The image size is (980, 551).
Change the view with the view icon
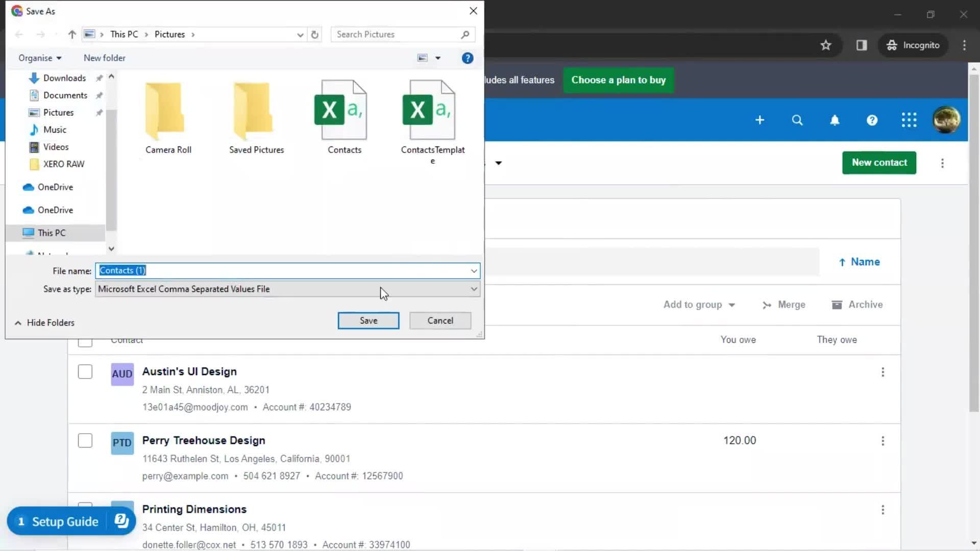click(422, 58)
